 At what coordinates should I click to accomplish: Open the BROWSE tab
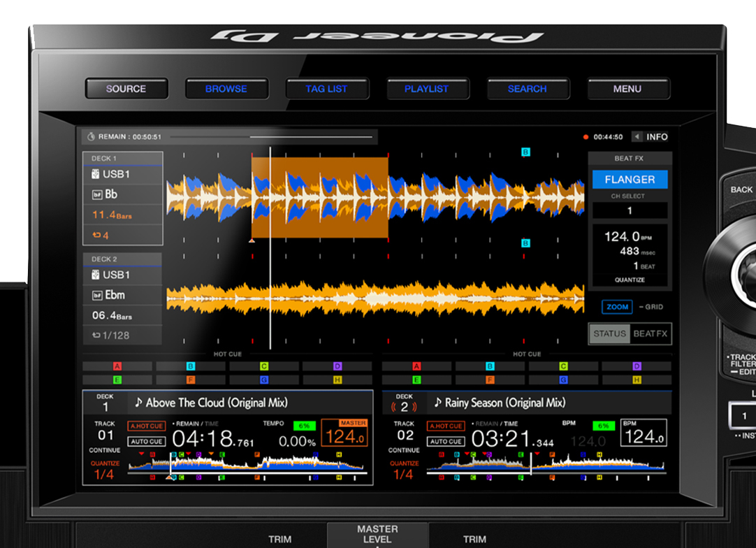point(226,89)
